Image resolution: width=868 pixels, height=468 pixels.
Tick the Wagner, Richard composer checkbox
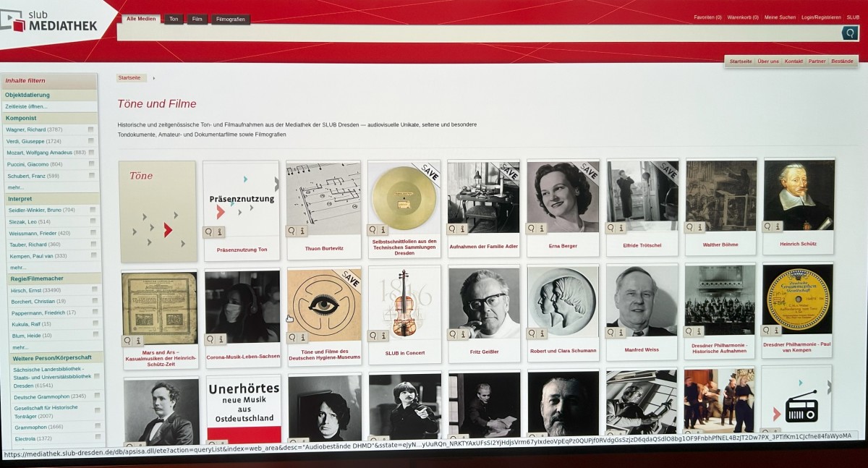coord(91,129)
